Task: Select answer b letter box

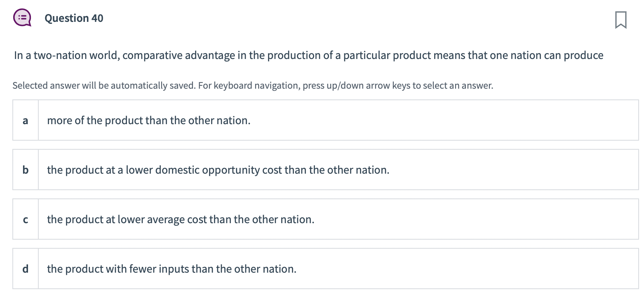Action: [x=26, y=170]
